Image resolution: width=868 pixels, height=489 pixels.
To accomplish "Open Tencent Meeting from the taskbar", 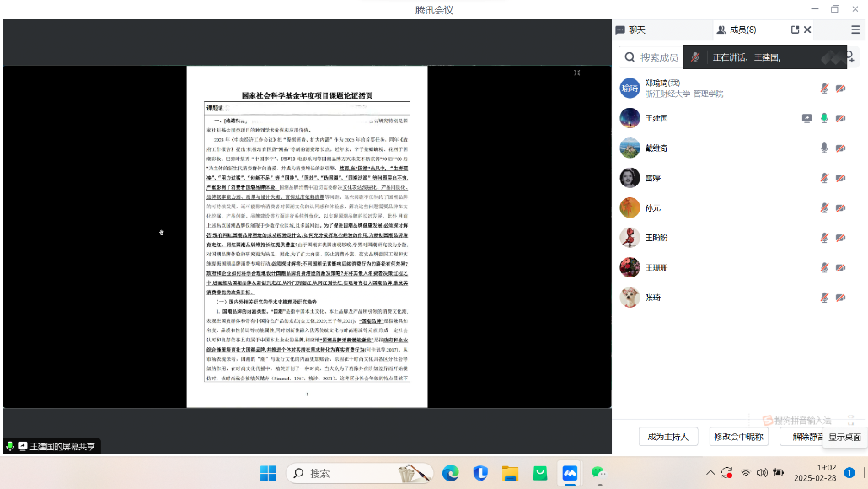I will pyautogui.click(x=570, y=473).
